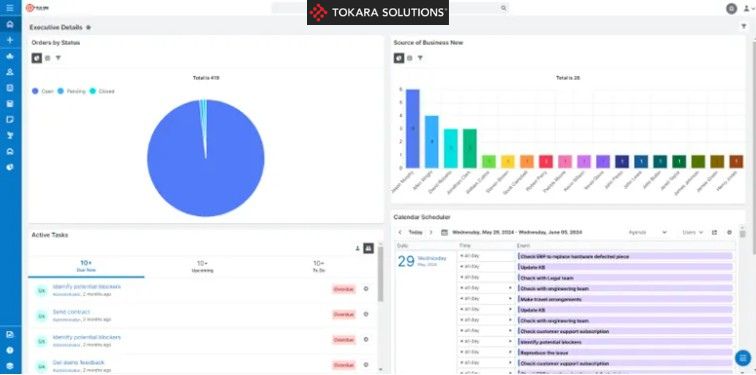Open the Agenda view dropdown
Screen dimensions: 756x375
[x=648, y=232]
